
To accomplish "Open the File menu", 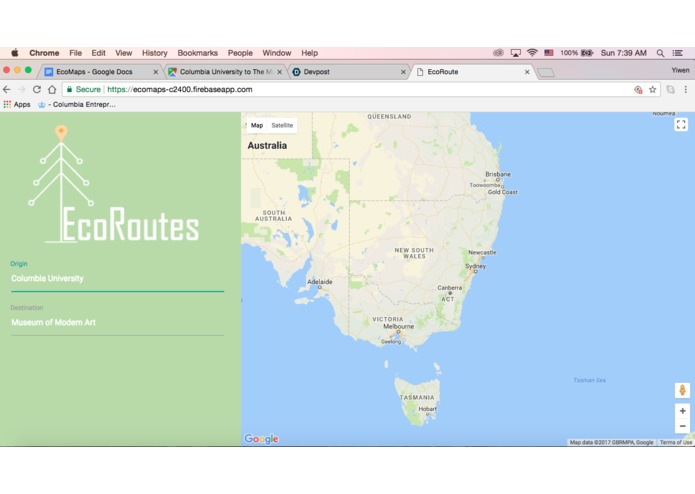I will point(75,53).
